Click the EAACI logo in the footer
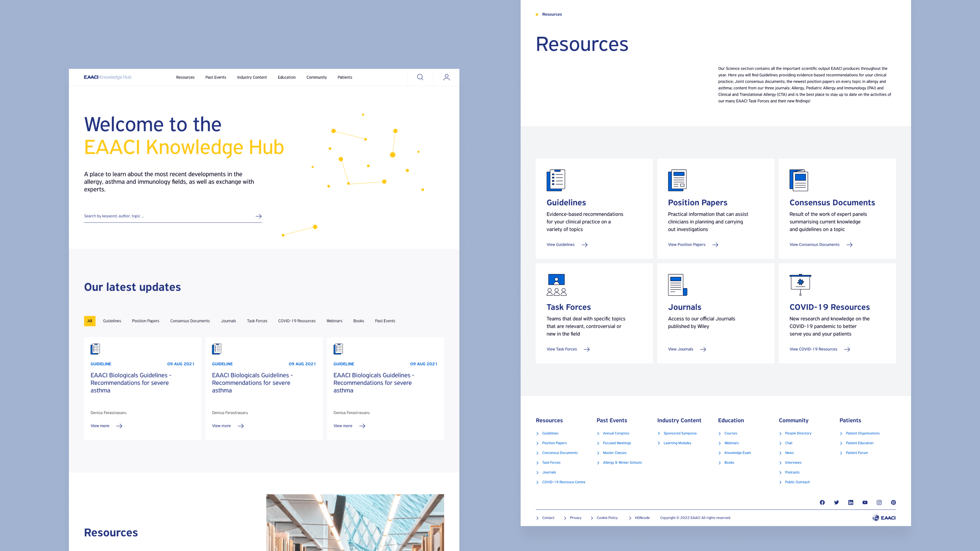Viewport: 980px width, 551px height. point(884,517)
